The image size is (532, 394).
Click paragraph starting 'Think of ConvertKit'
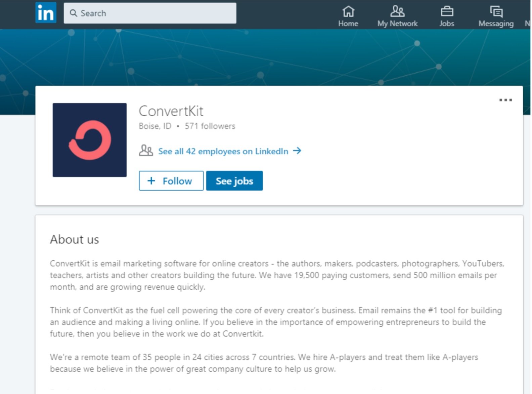pyautogui.click(x=276, y=322)
